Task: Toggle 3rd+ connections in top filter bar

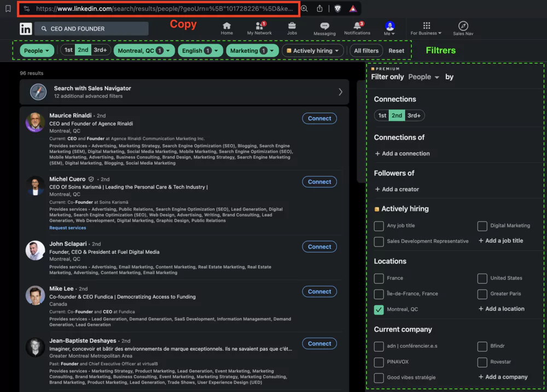Action: pos(101,50)
